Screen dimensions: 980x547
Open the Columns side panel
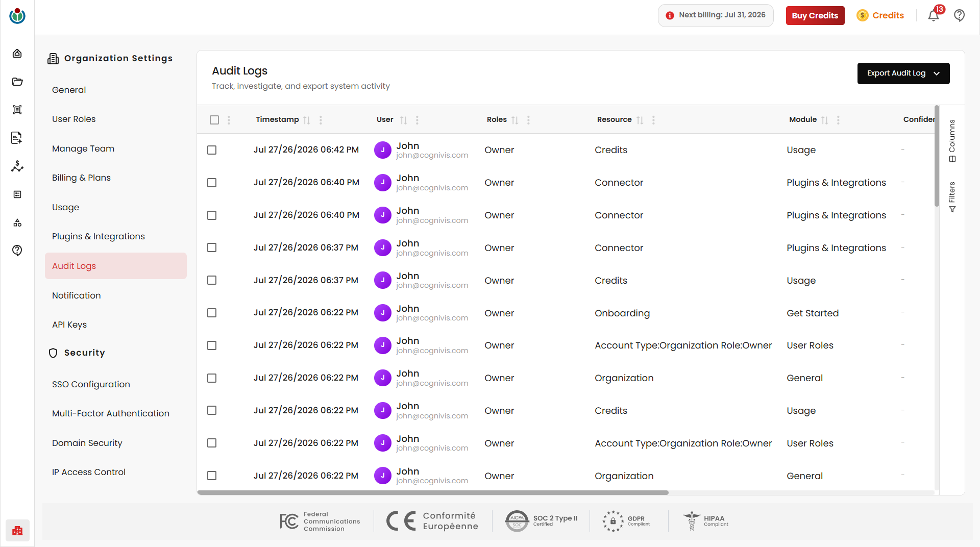click(x=952, y=141)
